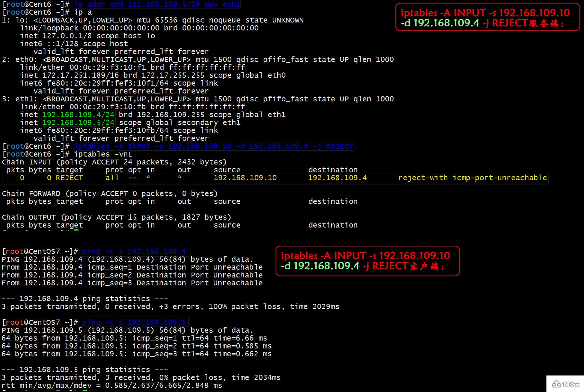This screenshot has height=392, width=584.
Task: Click the 'PING 192.168.109.4' 56(84) bytes line
Action: pos(128,259)
